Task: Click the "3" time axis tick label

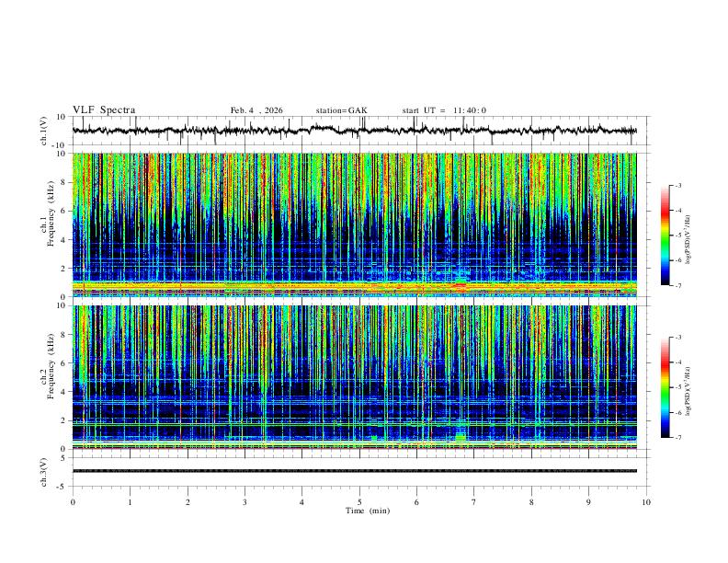Action: coord(245,502)
